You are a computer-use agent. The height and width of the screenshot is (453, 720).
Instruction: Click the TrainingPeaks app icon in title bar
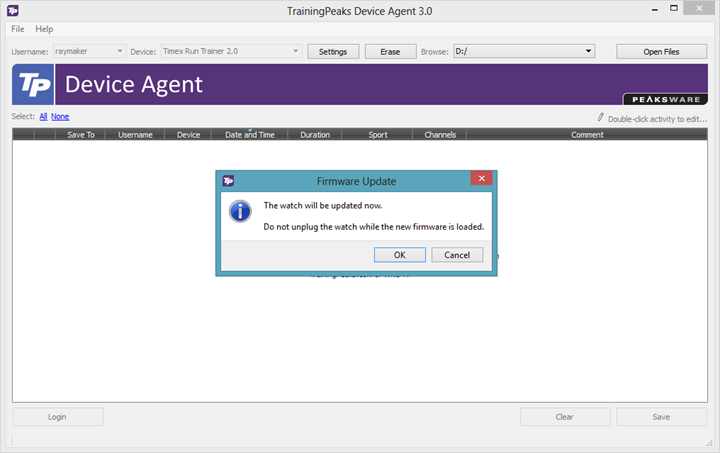click(13, 10)
